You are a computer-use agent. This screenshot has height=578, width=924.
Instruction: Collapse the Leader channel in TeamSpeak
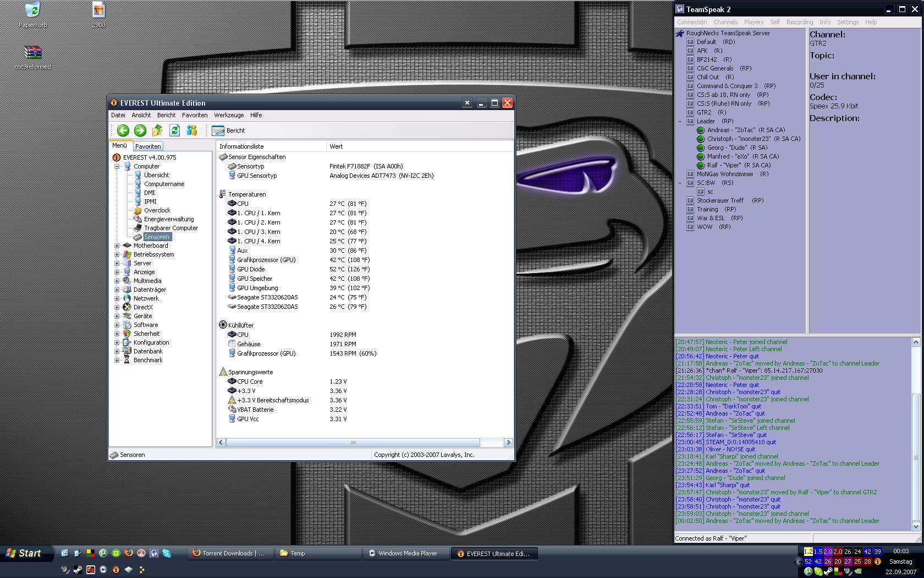point(680,121)
